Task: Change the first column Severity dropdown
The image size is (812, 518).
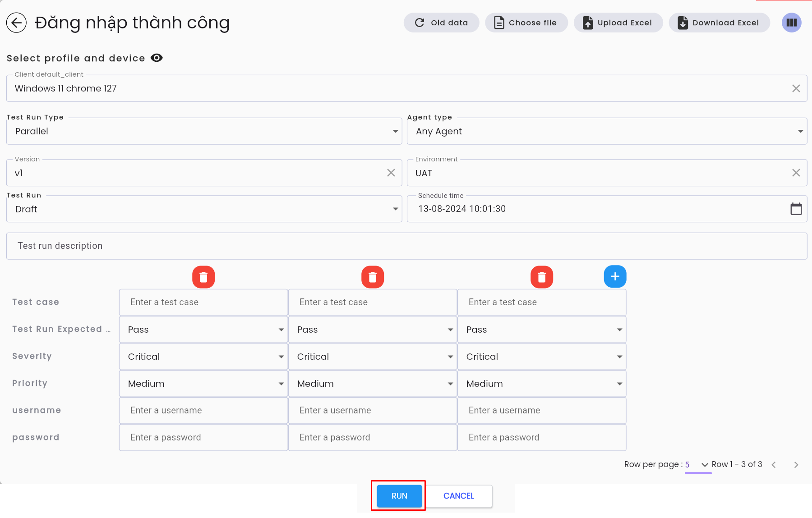Action: point(203,357)
